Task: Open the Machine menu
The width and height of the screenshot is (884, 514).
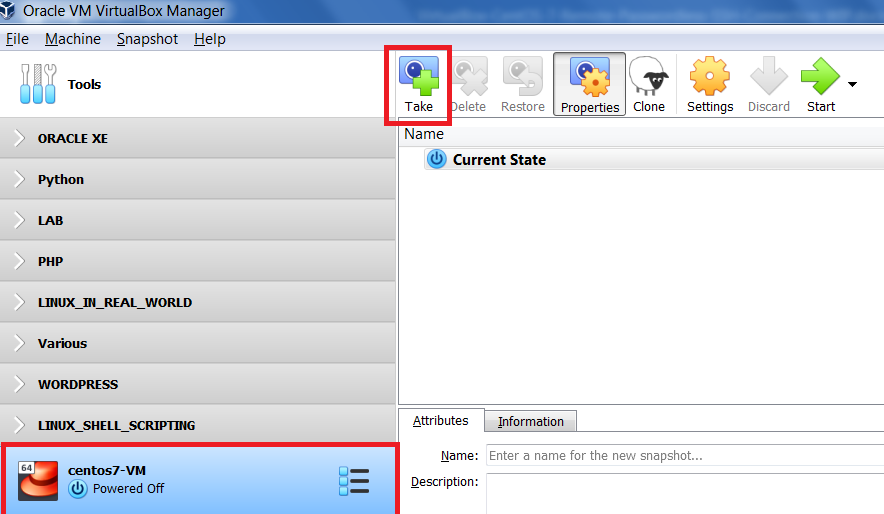Action: click(73, 39)
